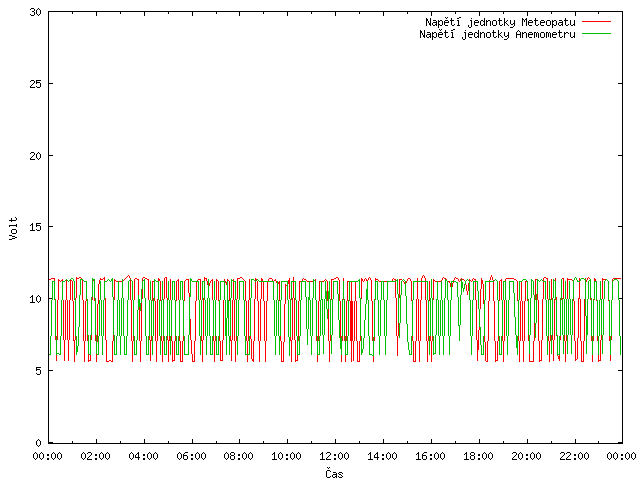Click the 16:00 time label
Screen dimensions: 640x480
431,456
